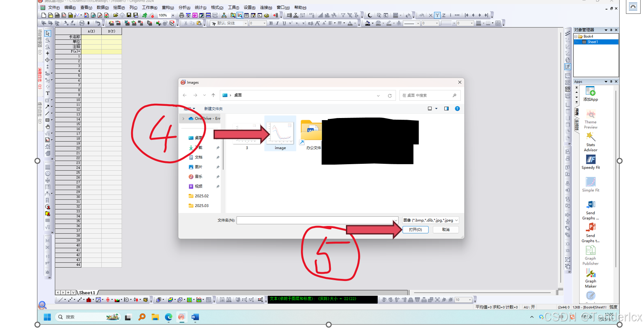Open the Graph Maker app
Image resolution: width=644 pixels, height=328 pixels.
click(591, 278)
